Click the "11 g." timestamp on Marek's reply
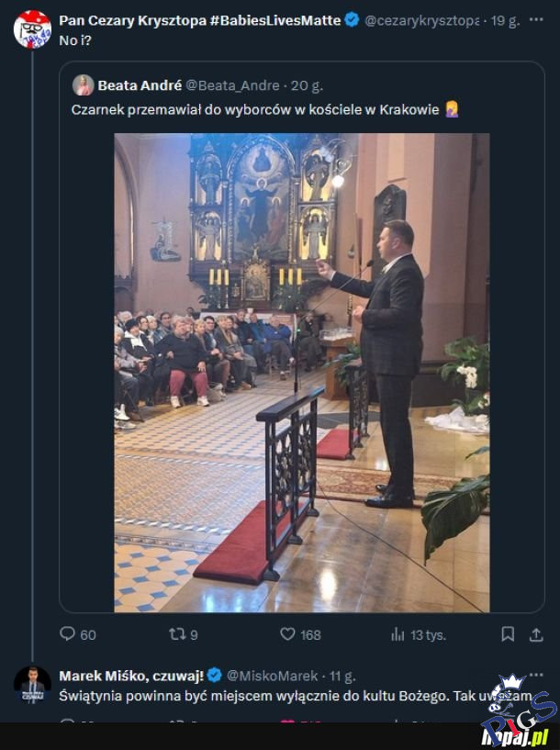 (x=343, y=676)
